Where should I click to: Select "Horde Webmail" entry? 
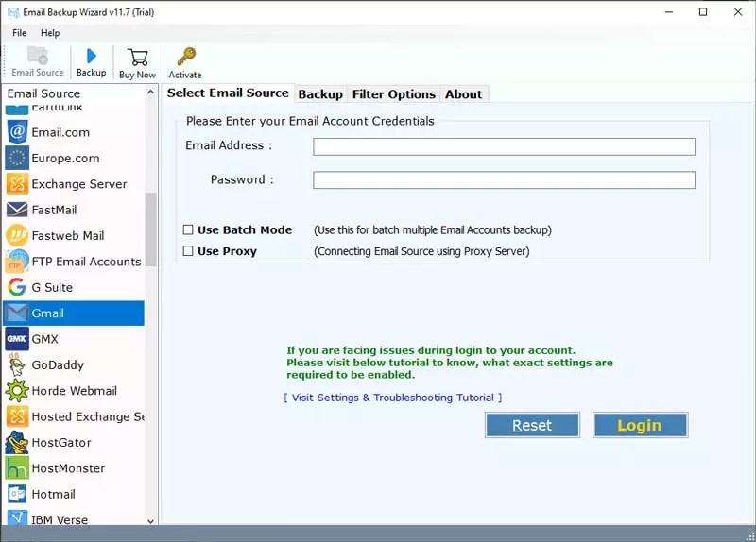click(75, 391)
